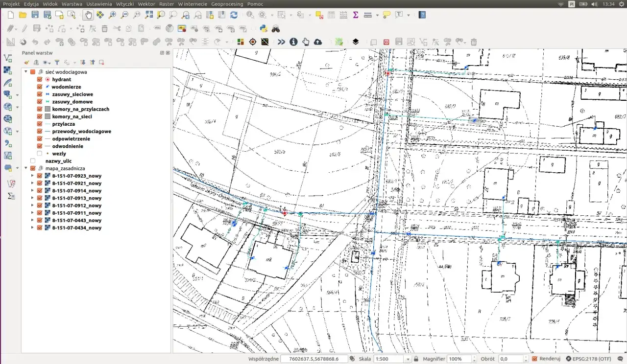Click the Zoom Full extent icon

(149, 15)
